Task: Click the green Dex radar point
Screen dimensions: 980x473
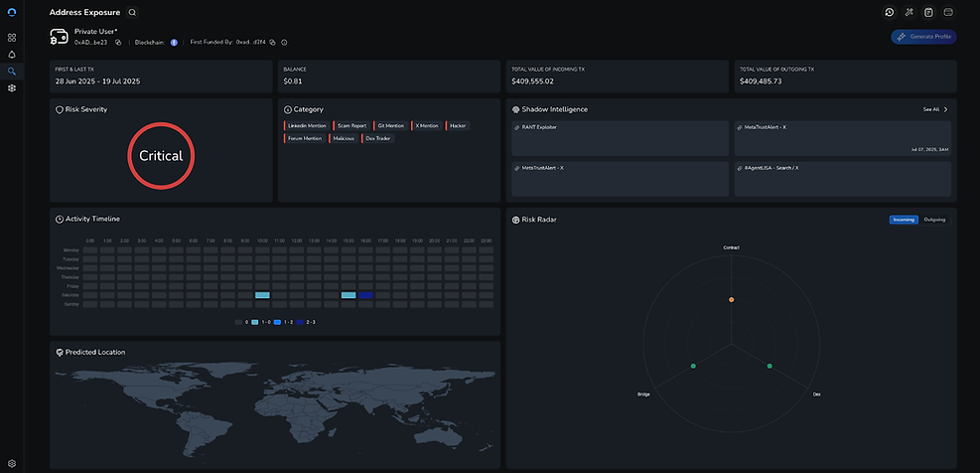Action: click(770, 366)
